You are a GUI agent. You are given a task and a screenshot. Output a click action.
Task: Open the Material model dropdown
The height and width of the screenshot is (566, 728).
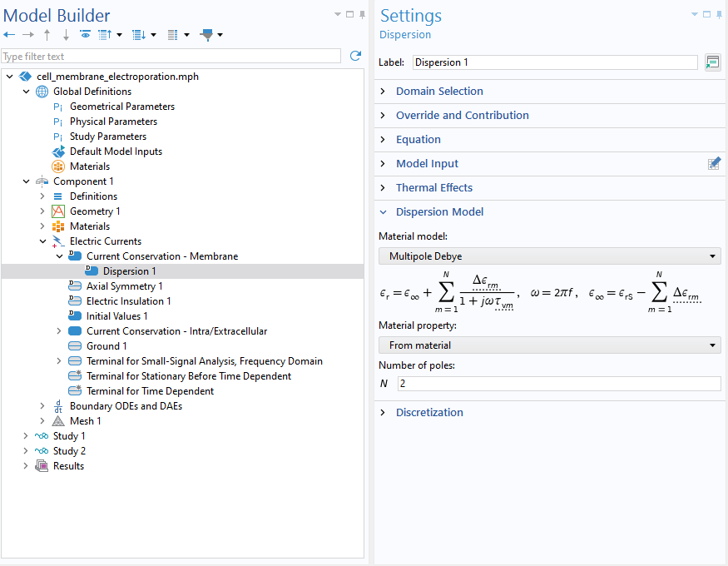point(549,256)
